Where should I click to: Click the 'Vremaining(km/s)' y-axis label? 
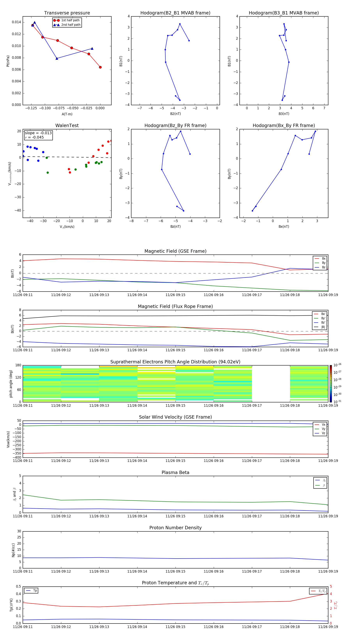(10, 173)
